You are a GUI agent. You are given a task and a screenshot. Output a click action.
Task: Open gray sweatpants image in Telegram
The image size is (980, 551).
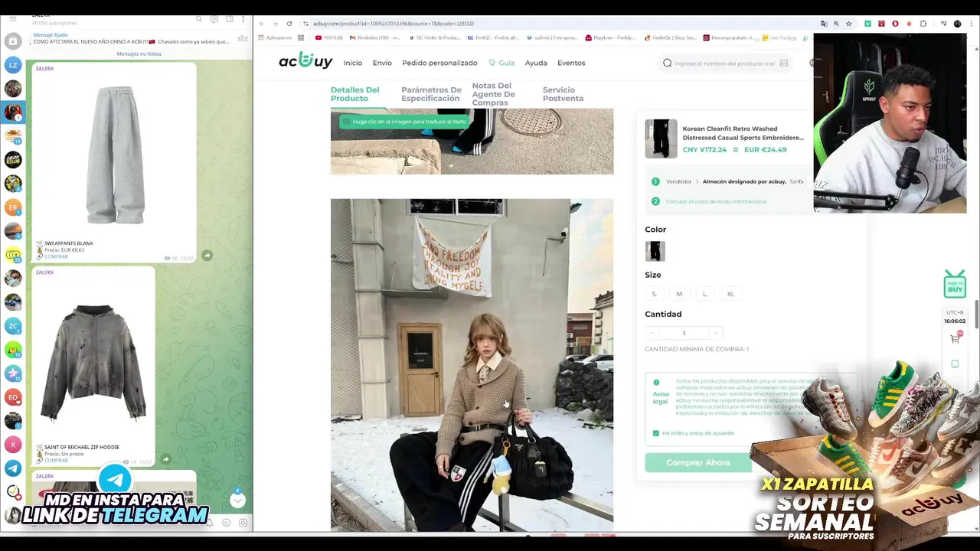pyautogui.click(x=114, y=155)
